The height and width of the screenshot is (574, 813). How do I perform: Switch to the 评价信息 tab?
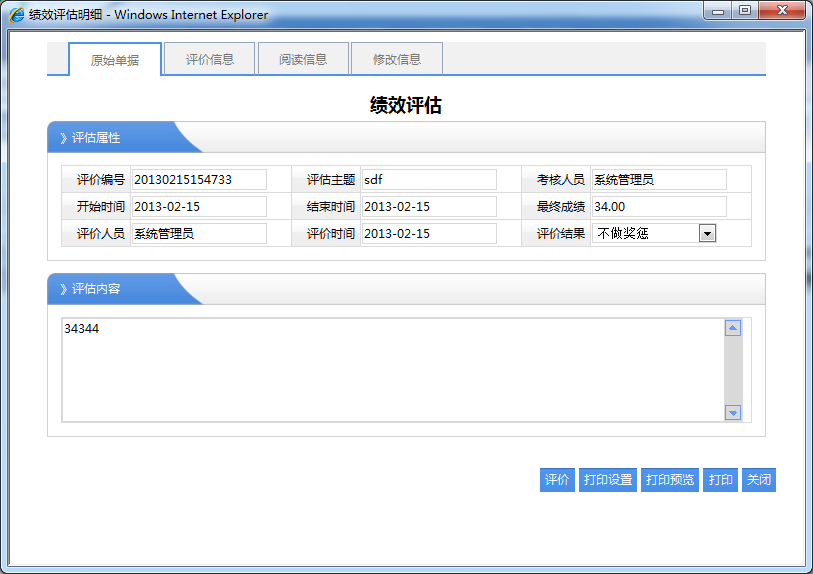coord(210,59)
